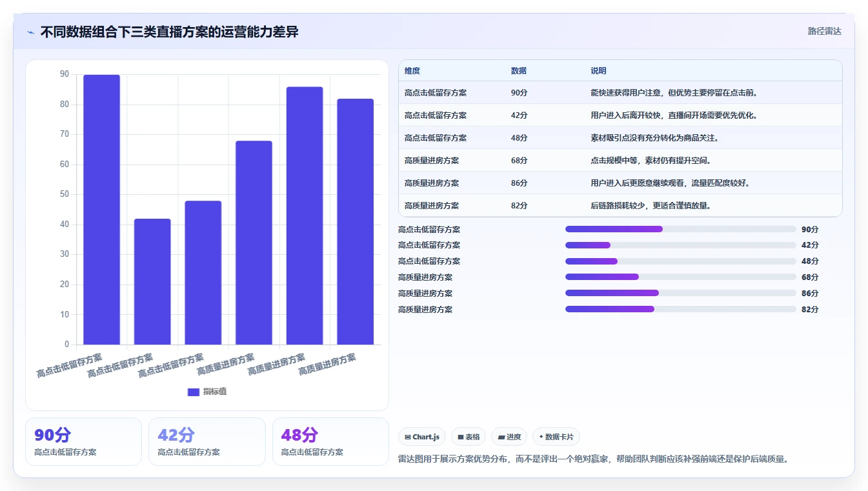Viewport: 868px width, 491px height.
Task: Open the 42分 summary card below the chart
Action: 207,441
